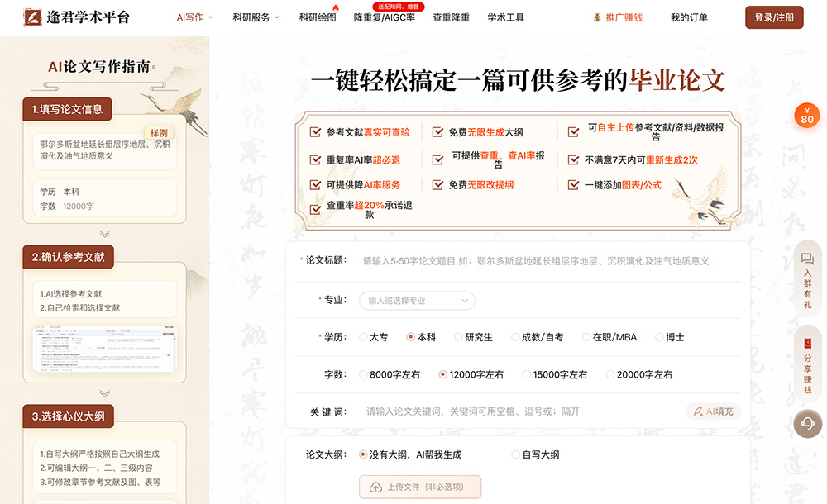The width and height of the screenshot is (827, 504).
Task: Click checkmark icon beside 查重率超20%承诺退款
Action: tap(315, 209)
